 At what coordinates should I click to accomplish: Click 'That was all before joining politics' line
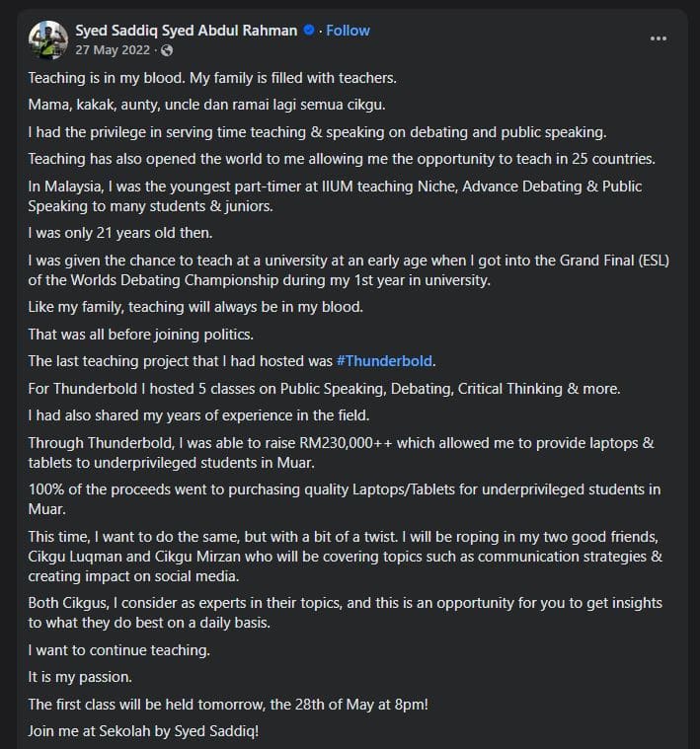point(140,335)
